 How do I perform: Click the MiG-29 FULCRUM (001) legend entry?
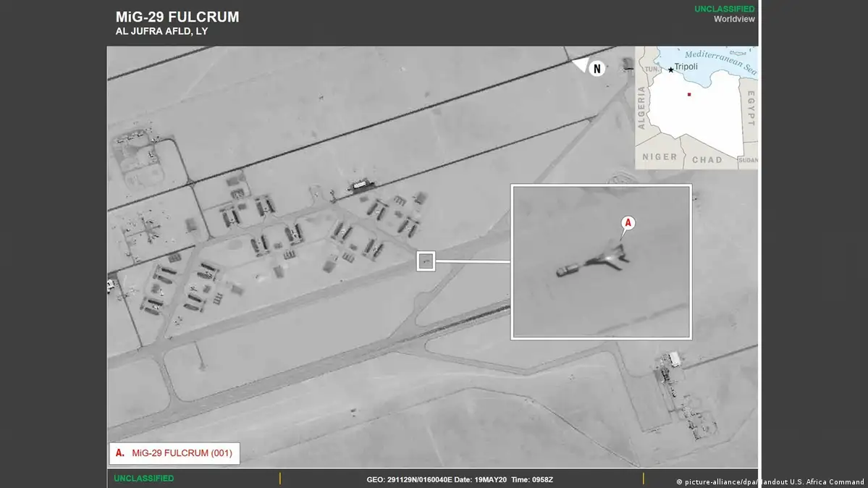[174, 453]
